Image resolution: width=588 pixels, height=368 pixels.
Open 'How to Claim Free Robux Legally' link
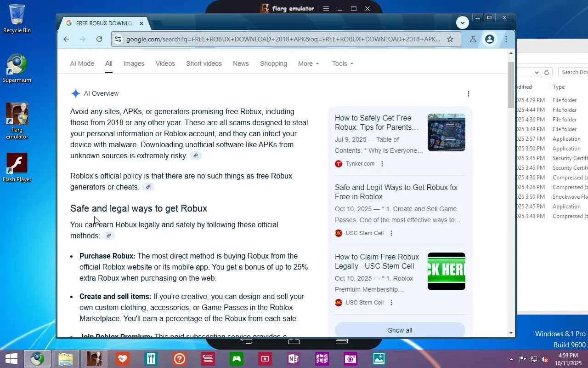pyautogui.click(x=377, y=261)
